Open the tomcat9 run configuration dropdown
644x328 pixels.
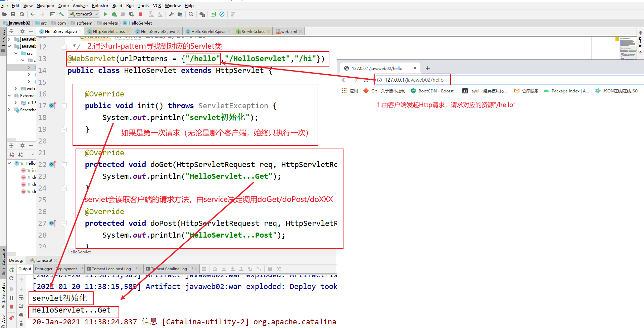pos(84,14)
